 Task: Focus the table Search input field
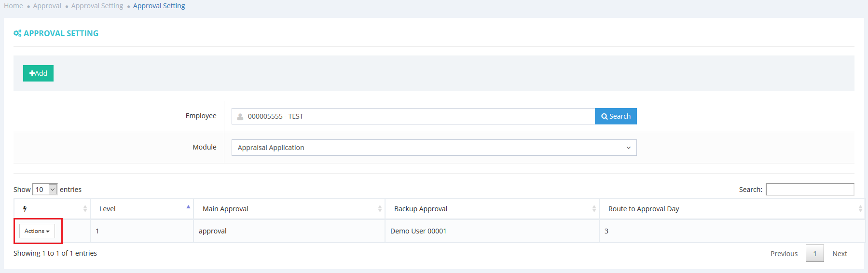pos(810,190)
